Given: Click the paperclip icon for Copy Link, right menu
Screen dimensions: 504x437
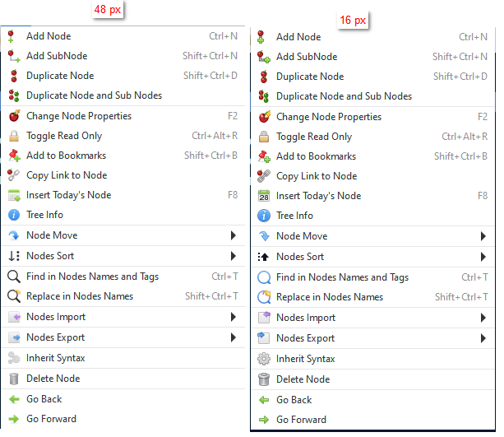Looking at the screenshot, I should (264, 176).
